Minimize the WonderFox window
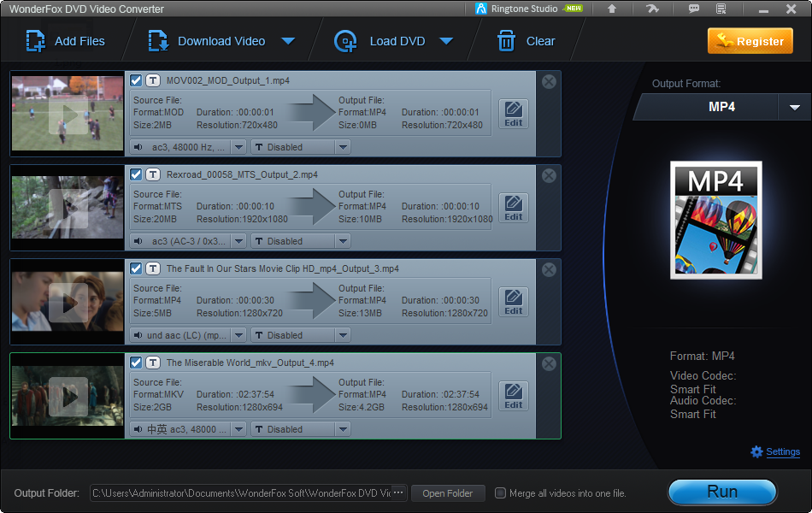The height and width of the screenshot is (513, 812). pyautogui.click(x=763, y=9)
